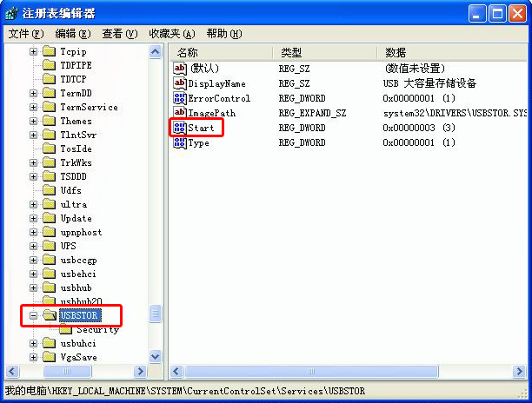This screenshot has width=532, height=403.
Task: Expand the Tcpip key node
Action: [x=34, y=51]
